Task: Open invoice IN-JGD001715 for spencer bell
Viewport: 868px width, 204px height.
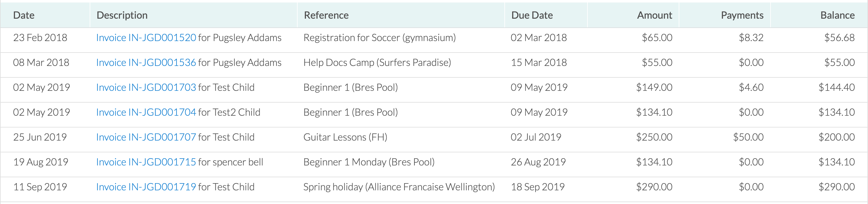Action: (146, 162)
